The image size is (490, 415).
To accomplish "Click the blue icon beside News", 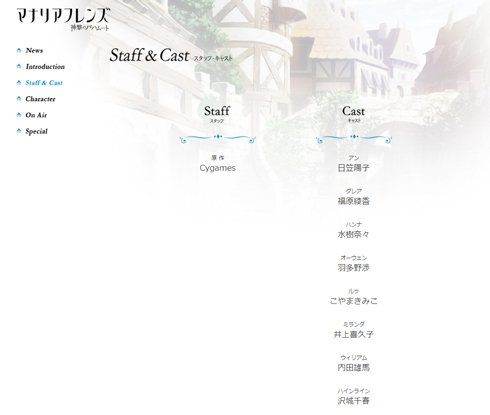I will (x=19, y=50).
